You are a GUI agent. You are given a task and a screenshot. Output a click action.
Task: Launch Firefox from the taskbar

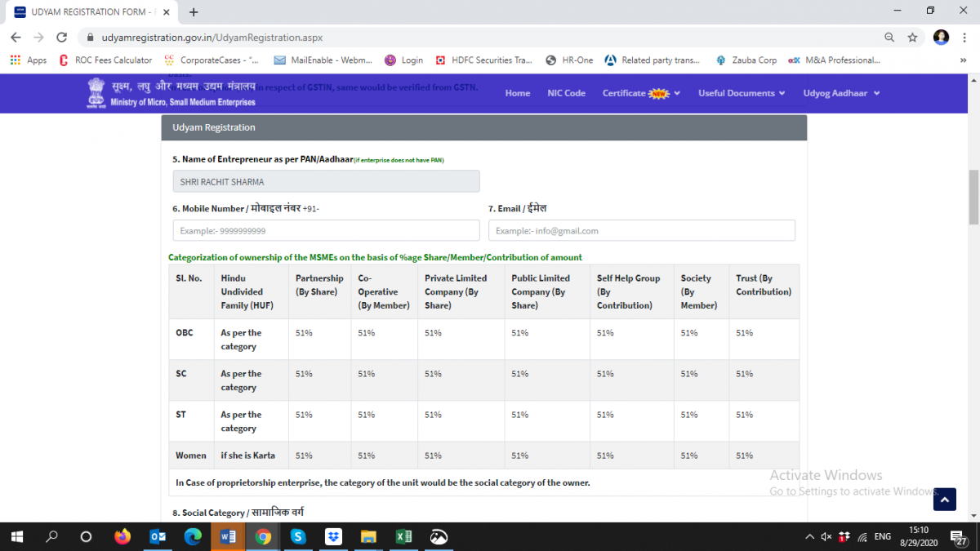pos(122,536)
